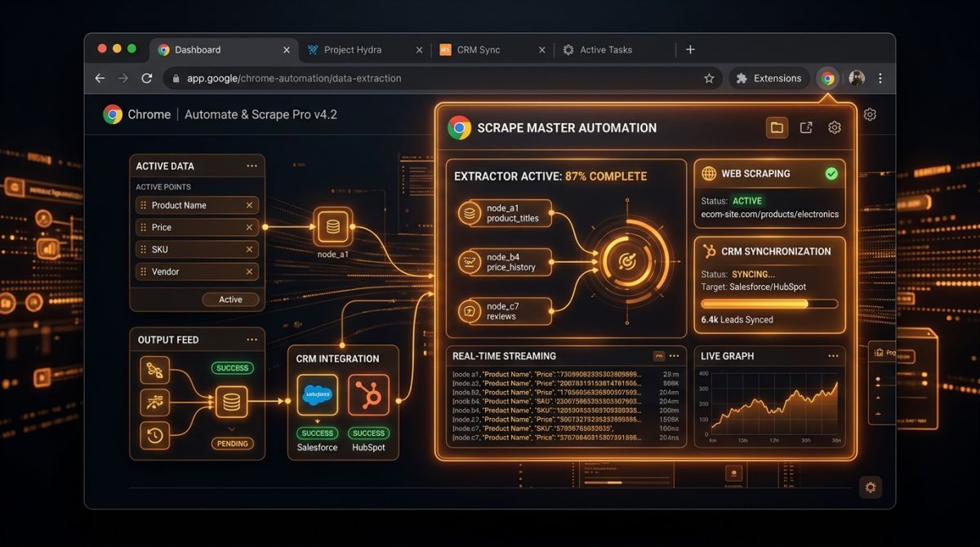Click SUCCESS badge above Salesforce label
This screenshot has height=547, width=980.
317,434
